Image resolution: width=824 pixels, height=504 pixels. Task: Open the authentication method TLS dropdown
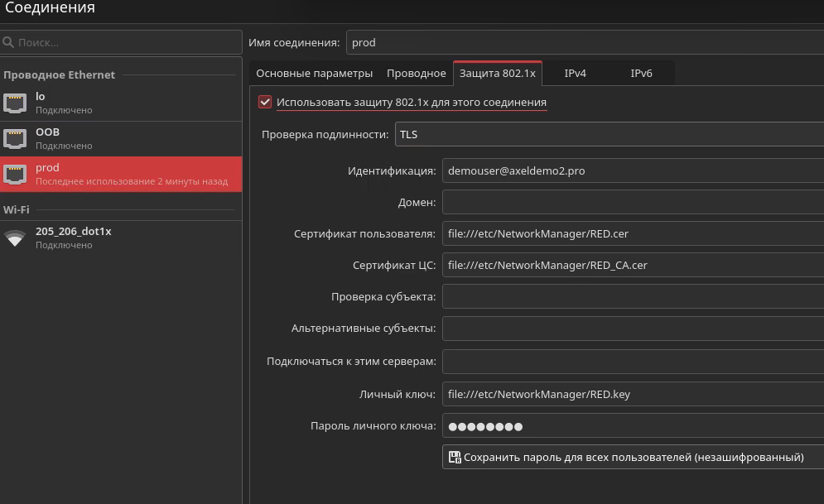tap(609, 134)
